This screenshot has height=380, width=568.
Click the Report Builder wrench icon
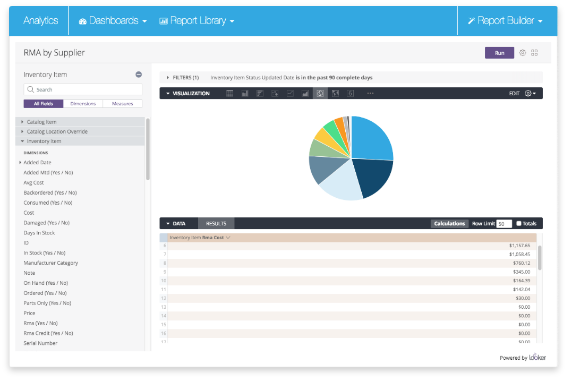[471, 21]
